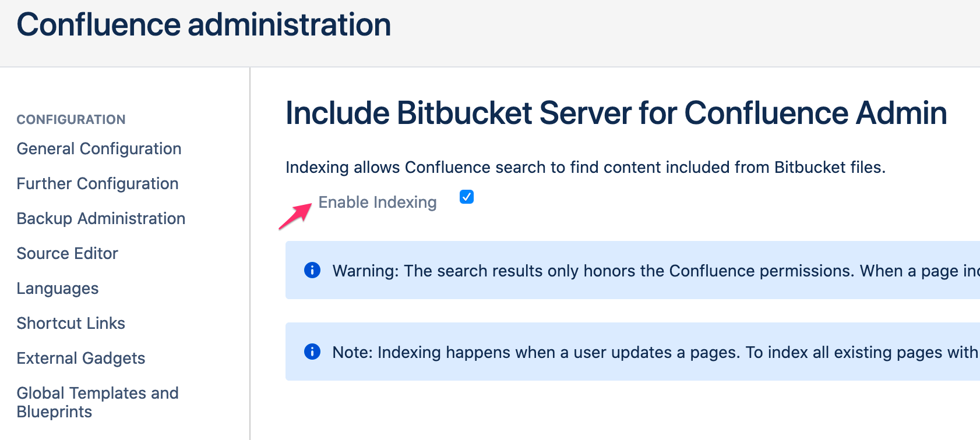Open General Configuration settings
Image resolution: width=980 pixels, height=440 pixels.
[x=99, y=148]
